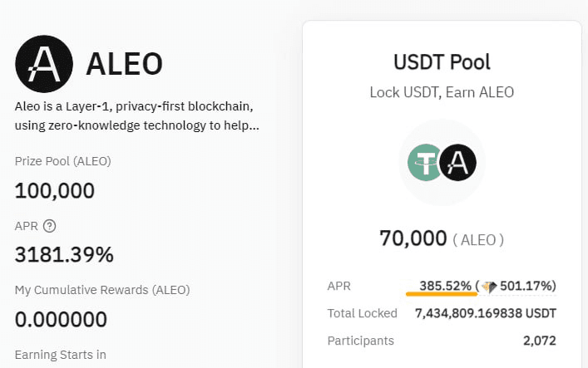This screenshot has width=588, height=368.
Task: Select the ALEO project title
Action: point(125,64)
